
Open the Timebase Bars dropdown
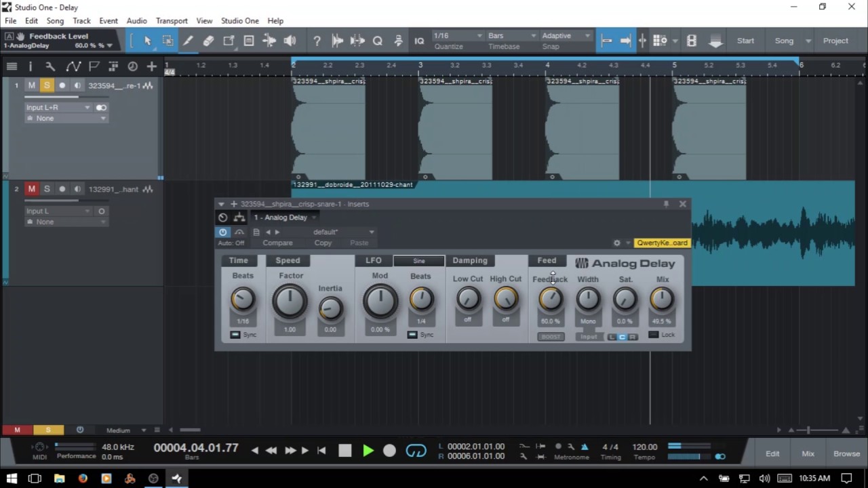coord(512,35)
